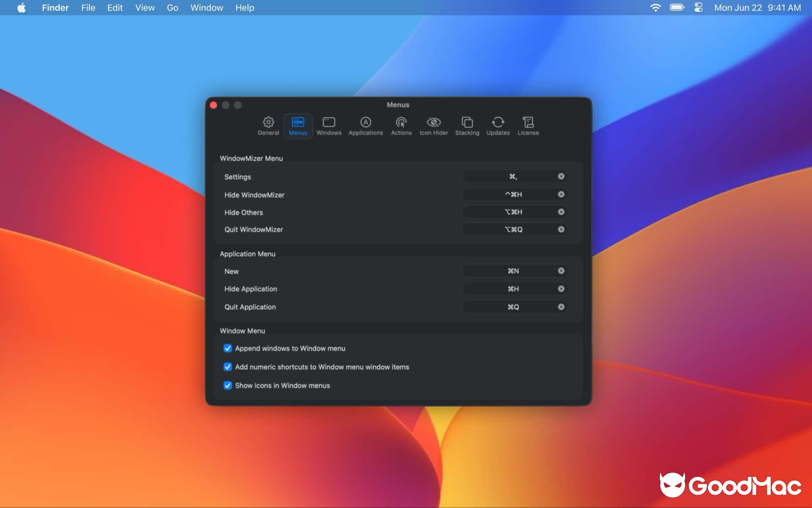Clear the Hide Application shortcut
The width and height of the screenshot is (812, 508).
[561, 288]
